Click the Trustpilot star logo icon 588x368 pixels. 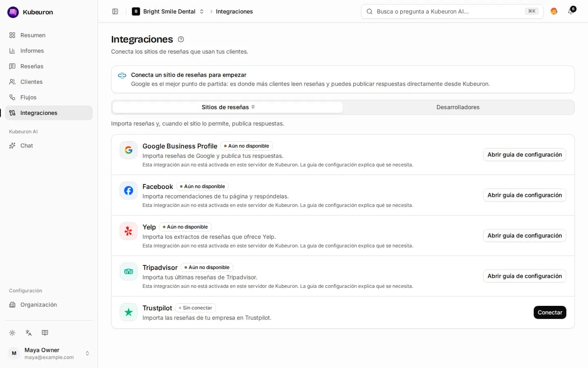129,312
